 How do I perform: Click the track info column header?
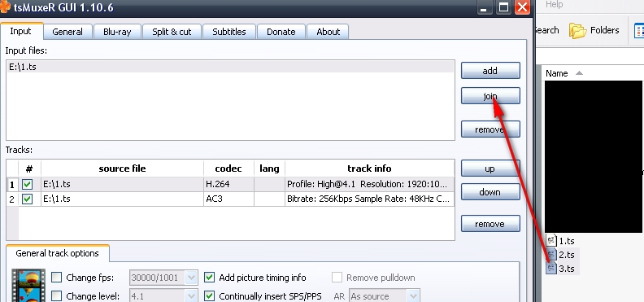tap(370, 169)
